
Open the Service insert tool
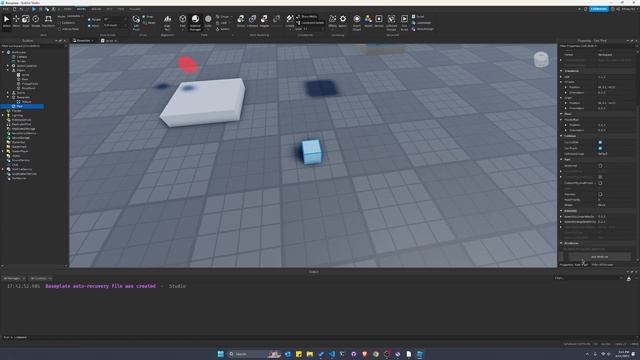tap(379, 21)
